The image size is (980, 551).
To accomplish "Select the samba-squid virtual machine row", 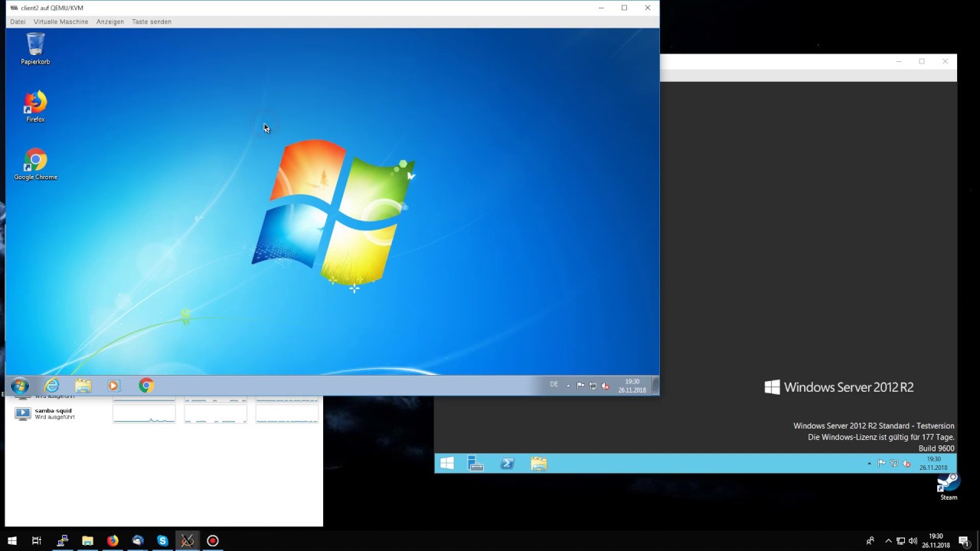I will point(164,413).
